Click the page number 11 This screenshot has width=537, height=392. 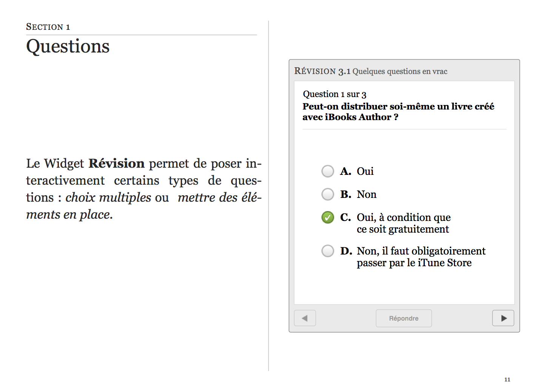tap(507, 380)
